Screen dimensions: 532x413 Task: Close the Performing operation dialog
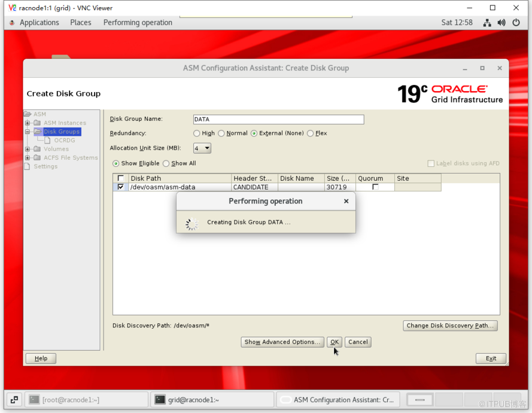click(x=346, y=202)
